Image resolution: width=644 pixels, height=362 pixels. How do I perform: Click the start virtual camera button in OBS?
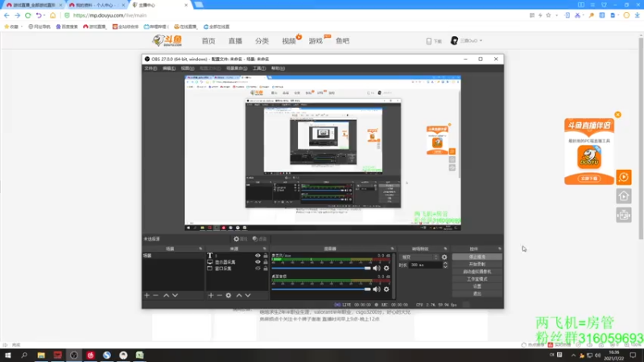[x=477, y=272]
